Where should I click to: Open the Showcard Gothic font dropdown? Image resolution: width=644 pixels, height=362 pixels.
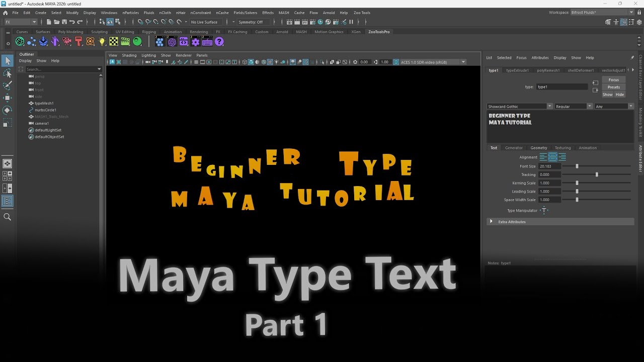pos(520,106)
